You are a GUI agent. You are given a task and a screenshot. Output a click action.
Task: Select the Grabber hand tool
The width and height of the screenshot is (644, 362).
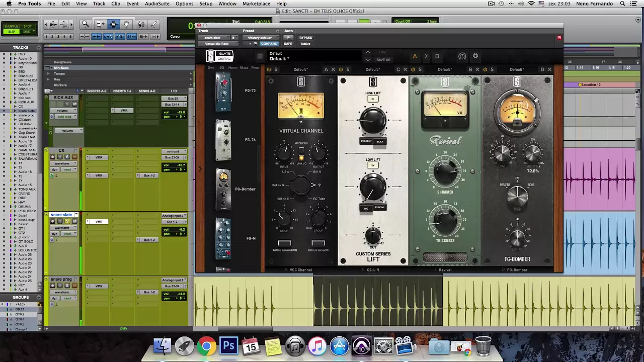click(x=126, y=24)
